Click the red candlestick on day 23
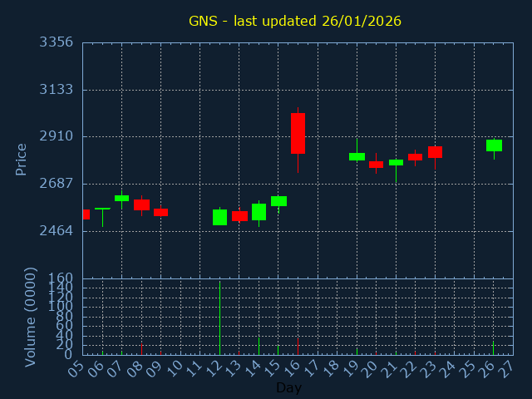 435,151
